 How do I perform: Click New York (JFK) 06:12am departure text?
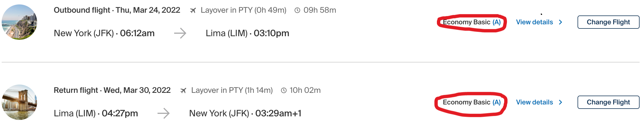coord(104,33)
